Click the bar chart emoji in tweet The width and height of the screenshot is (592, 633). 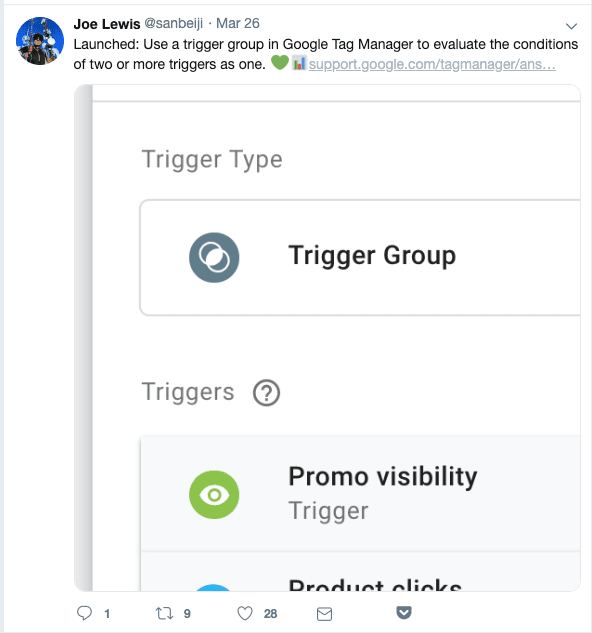click(x=299, y=63)
